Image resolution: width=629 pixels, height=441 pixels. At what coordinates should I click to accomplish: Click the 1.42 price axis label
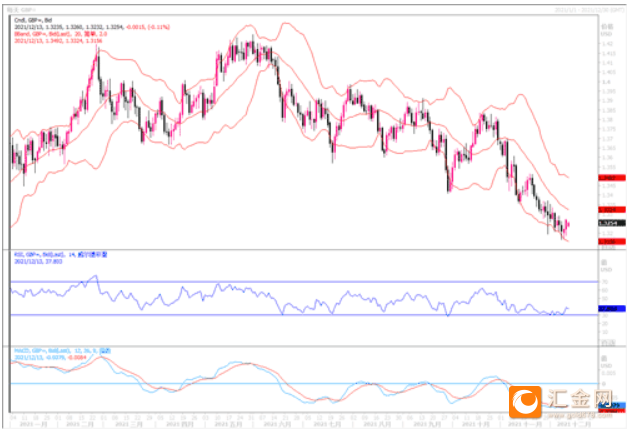(607, 44)
